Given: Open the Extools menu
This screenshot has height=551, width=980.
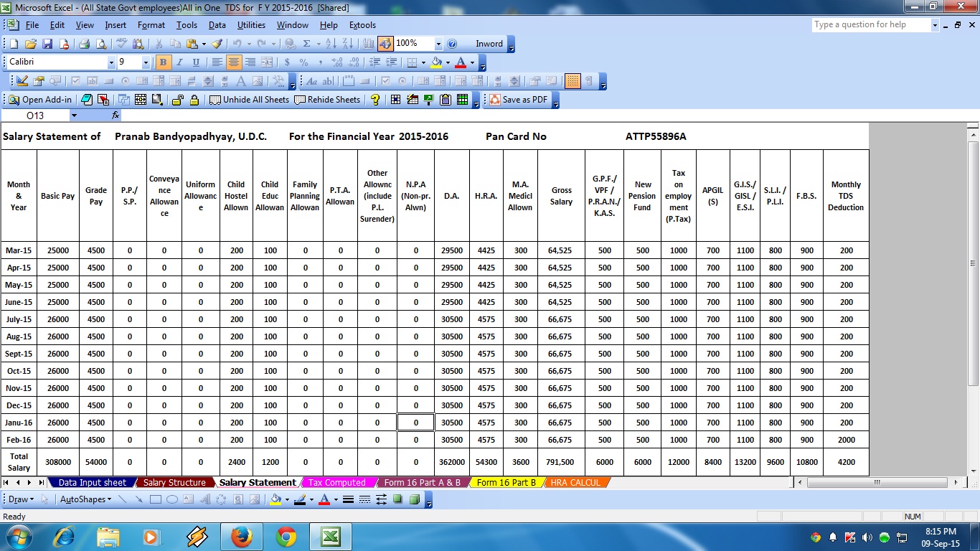Looking at the screenshot, I should point(362,25).
